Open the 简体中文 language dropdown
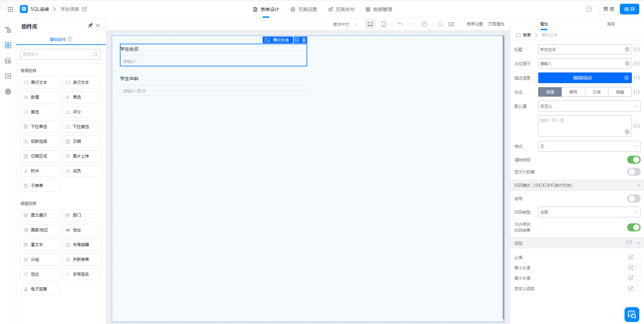Image resolution: width=644 pixels, height=324 pixels. click(x=345, y=24)
